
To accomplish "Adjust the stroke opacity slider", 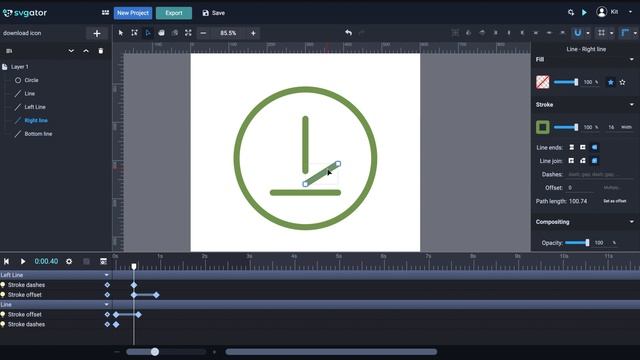I will click(x=566, y=127).
